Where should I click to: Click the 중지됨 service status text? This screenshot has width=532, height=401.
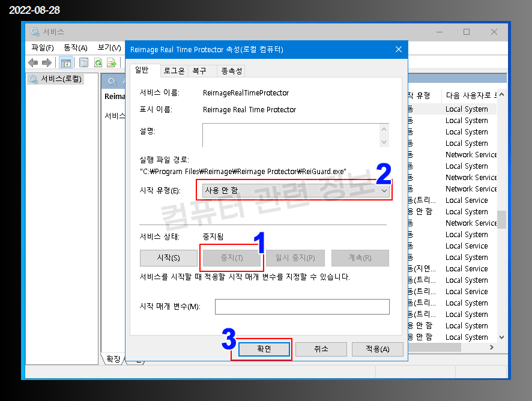point(213,237)
